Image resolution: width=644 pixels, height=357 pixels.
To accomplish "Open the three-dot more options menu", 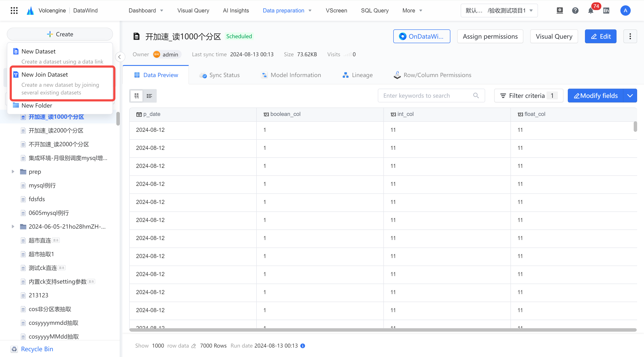I will (x=630, y=36).
